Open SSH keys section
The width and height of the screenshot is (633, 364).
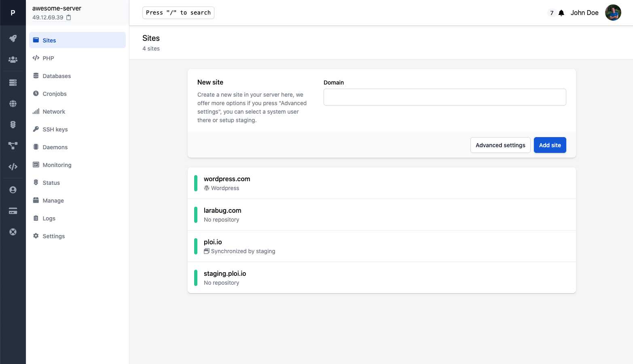(x=77, y=129)
